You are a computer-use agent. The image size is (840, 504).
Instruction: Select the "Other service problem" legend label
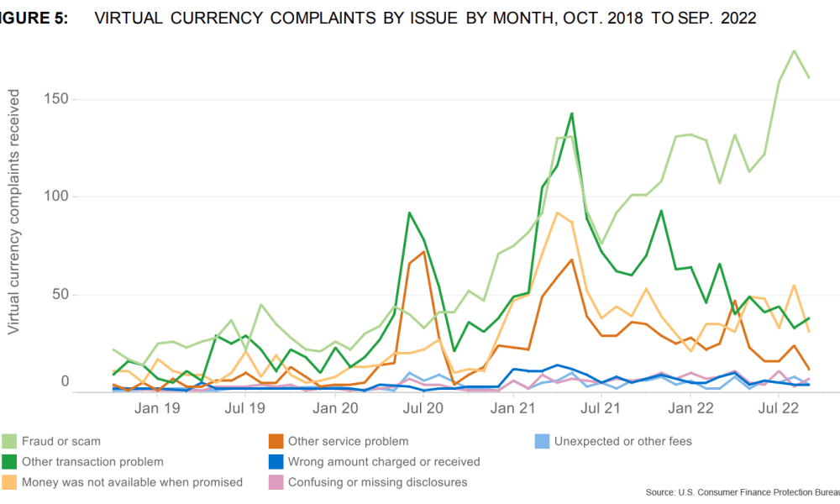tap(348, 441)
